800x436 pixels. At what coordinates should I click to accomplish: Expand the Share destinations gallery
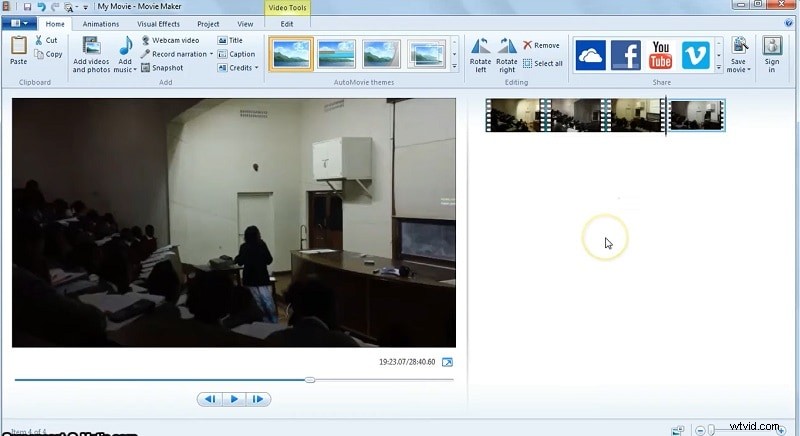point(719,67)
